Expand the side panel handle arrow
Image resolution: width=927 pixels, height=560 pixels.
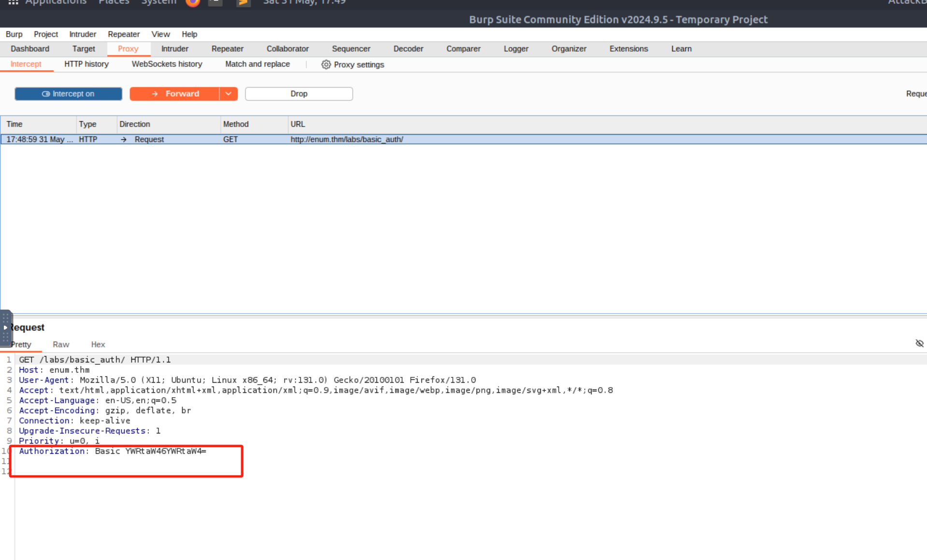(5, 328)
